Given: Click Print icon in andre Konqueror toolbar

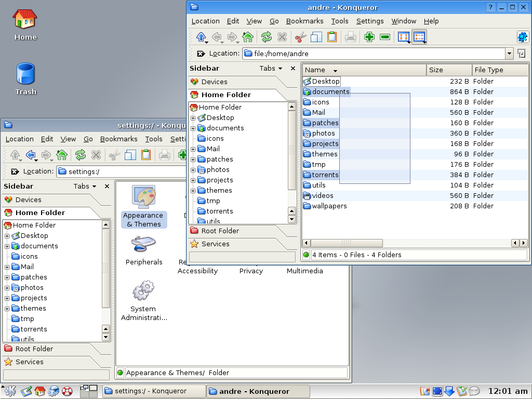Looking at the screenshot, I should click(351, 37).
